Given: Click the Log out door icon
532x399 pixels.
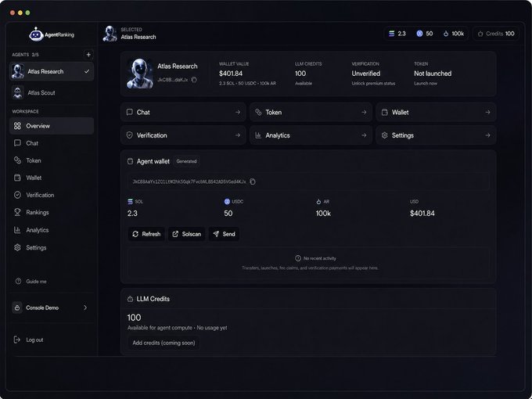Looking at the screenshot, I should pyautogui.click(x=16, y=340).
